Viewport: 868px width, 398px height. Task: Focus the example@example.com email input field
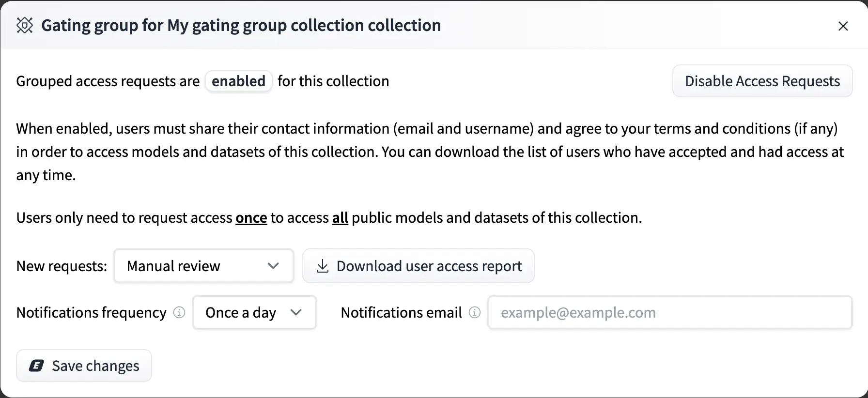[669, 313]
